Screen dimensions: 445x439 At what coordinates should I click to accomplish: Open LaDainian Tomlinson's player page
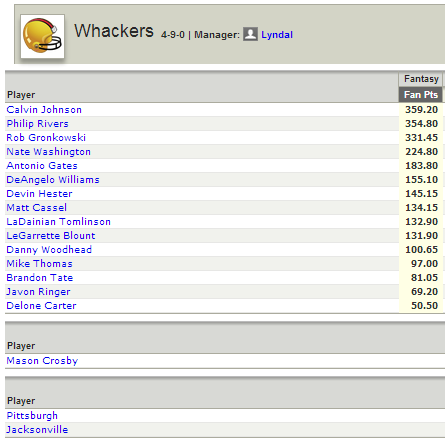(x=59, y=222)
